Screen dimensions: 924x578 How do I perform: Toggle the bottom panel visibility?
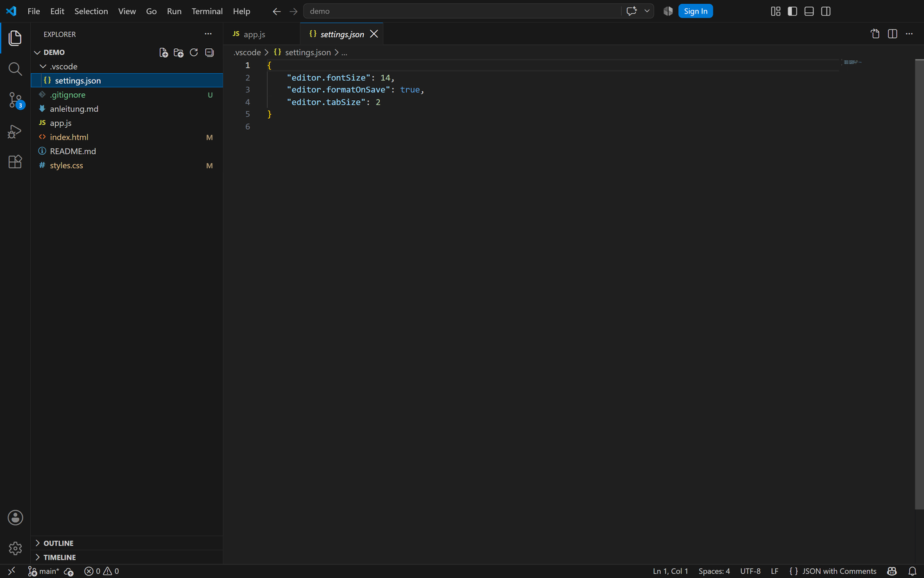point(809,12)
